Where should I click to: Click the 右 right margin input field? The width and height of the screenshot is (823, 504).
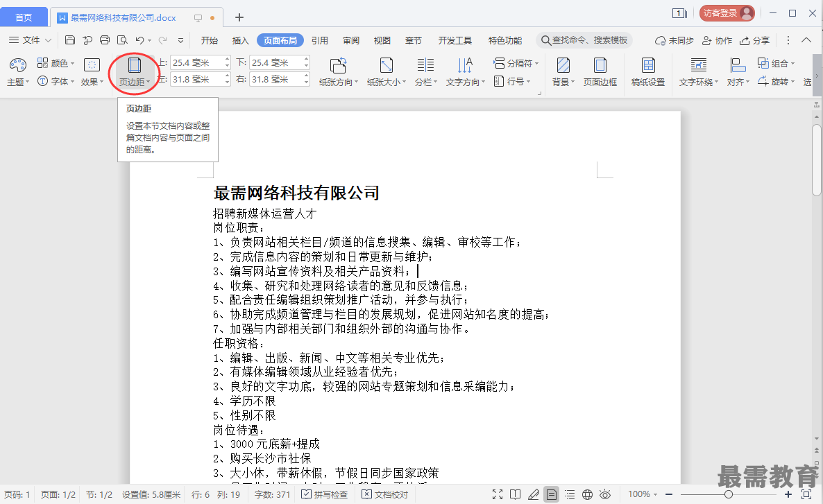click(x=276, y=79)
